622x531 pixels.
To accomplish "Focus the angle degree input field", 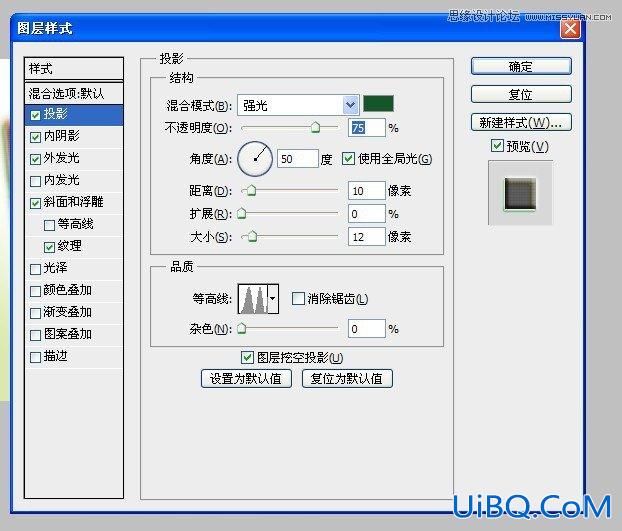I will click(x=298, y=159).
